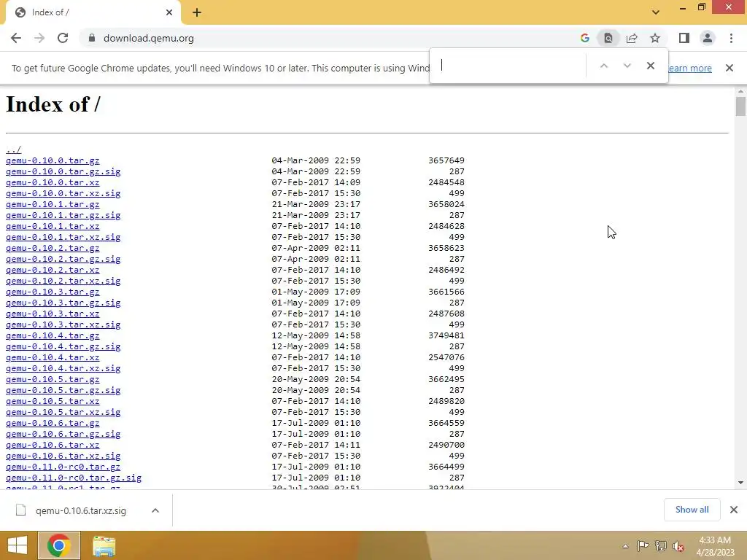747x560 pixels.
Task: Click qemu-0.10.1.tar.xz.sig link
Action: 63,237
